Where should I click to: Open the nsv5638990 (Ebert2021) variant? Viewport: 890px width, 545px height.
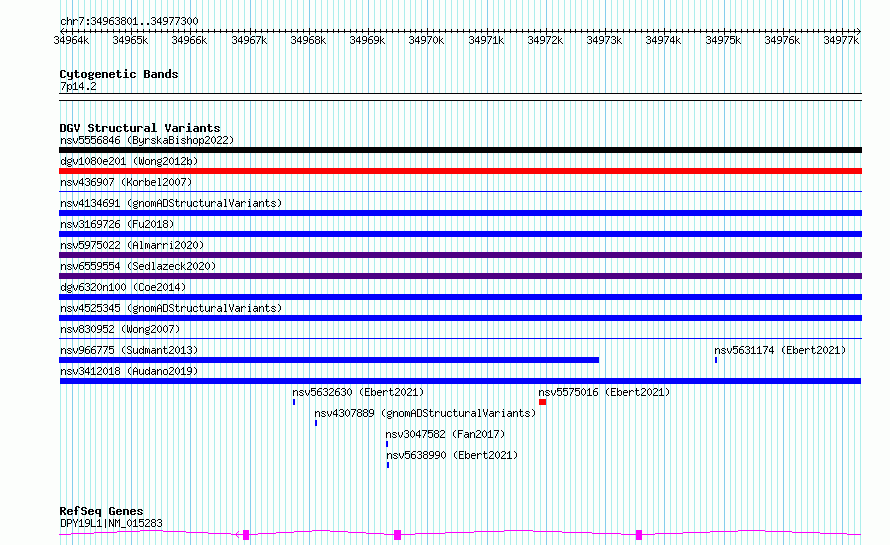(x=452, y=455)
